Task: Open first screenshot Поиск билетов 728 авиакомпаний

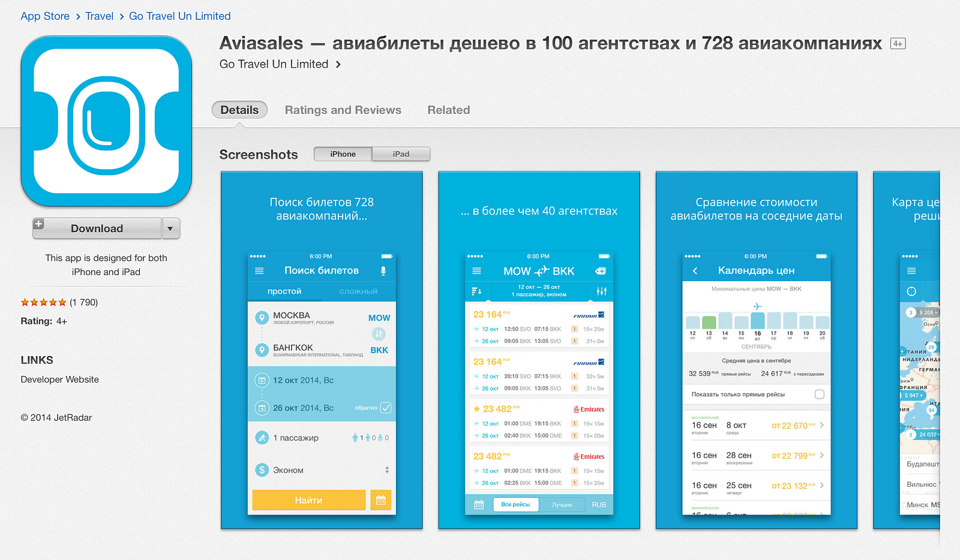Action: click(x=322, y=350)
